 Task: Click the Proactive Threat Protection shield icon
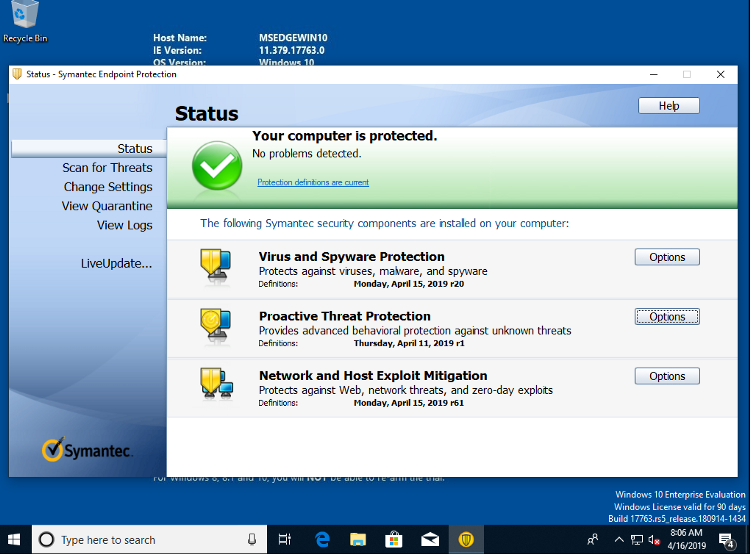click(216, 324)
